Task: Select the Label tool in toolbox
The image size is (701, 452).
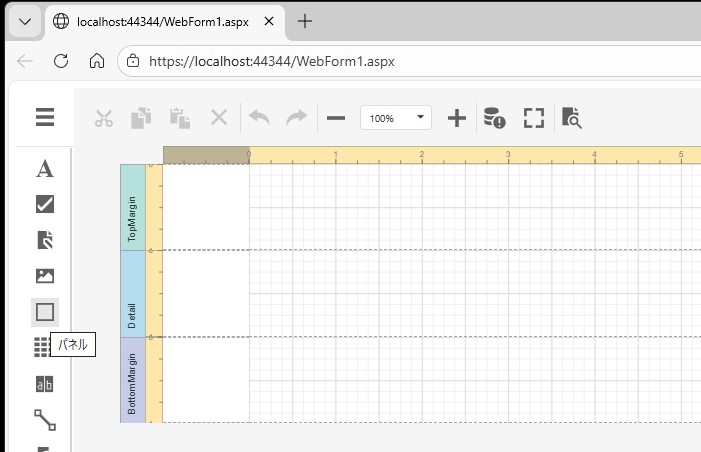Action: pyautogui.click(x=45, y=168)
